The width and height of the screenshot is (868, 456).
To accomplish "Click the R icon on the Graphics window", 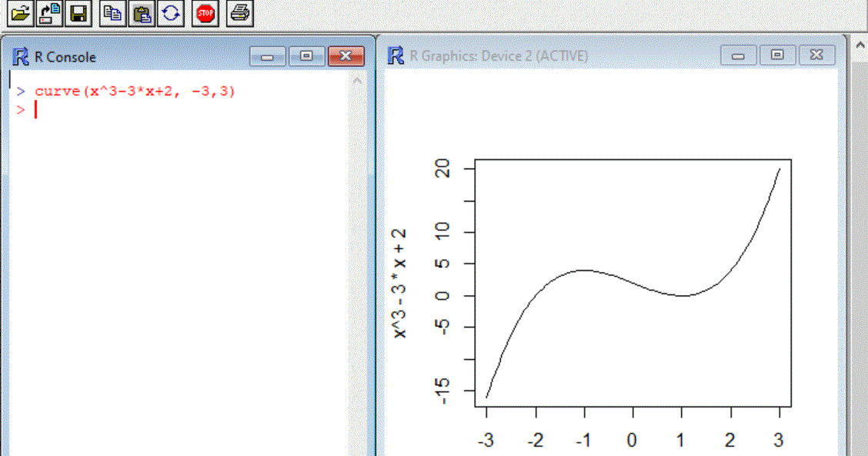I will pos(396,55).
